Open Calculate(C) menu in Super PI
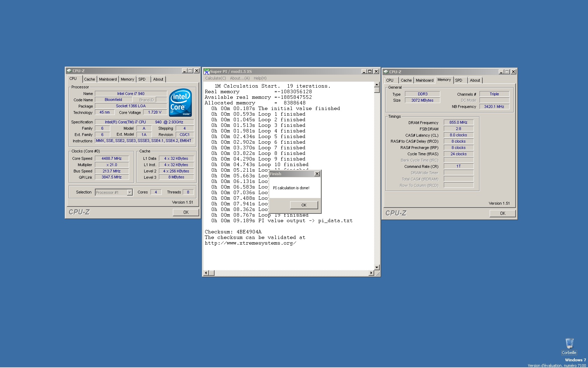This screenshot has width=588, height=368. click(x=215, y=78)
